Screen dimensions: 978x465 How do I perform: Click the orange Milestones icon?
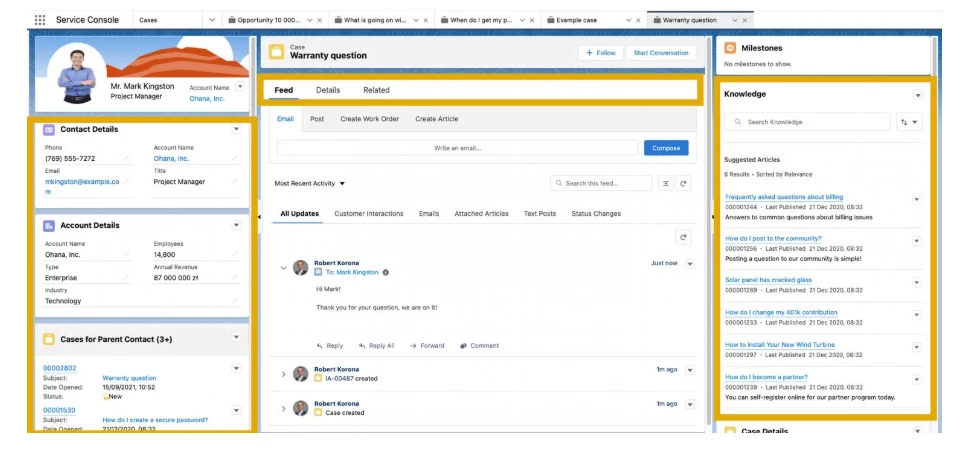click(730, 48)
